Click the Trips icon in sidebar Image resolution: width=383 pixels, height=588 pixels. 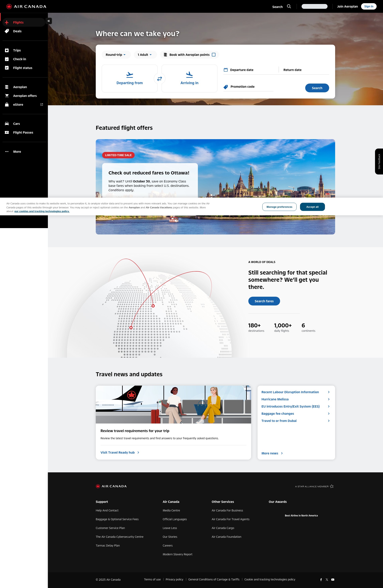(x=7, y=50)
